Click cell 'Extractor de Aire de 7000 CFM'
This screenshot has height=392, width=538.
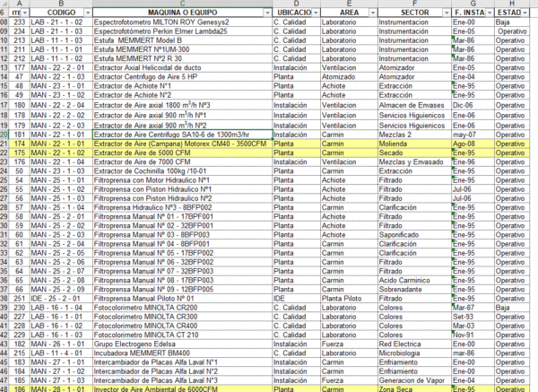click(x=183, y=162)
